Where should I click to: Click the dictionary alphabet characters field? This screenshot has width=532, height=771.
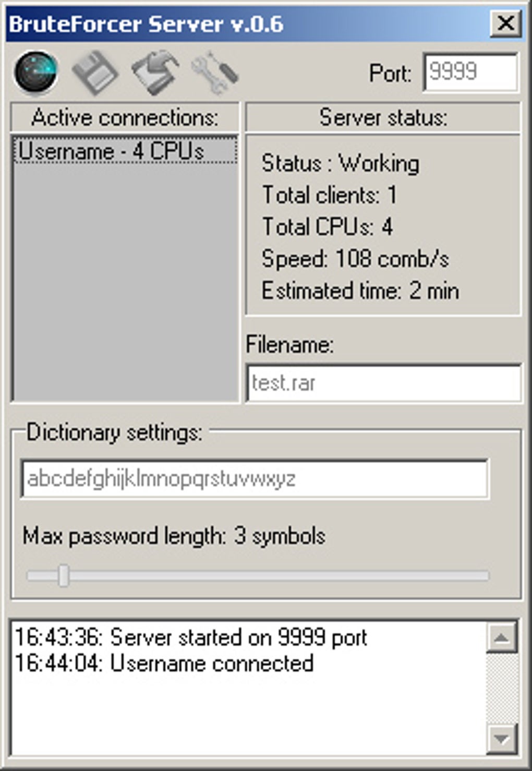(x=254, y=479)
